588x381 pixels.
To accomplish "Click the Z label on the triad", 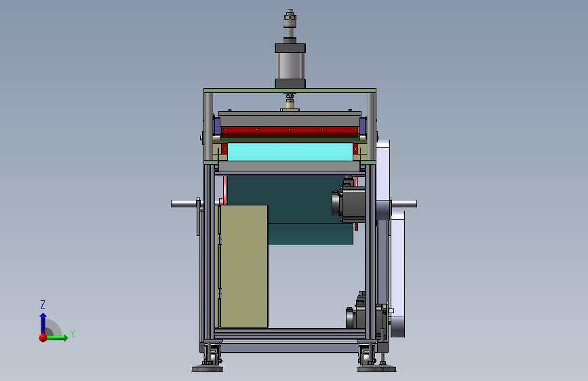I will (x=43, y=304).
